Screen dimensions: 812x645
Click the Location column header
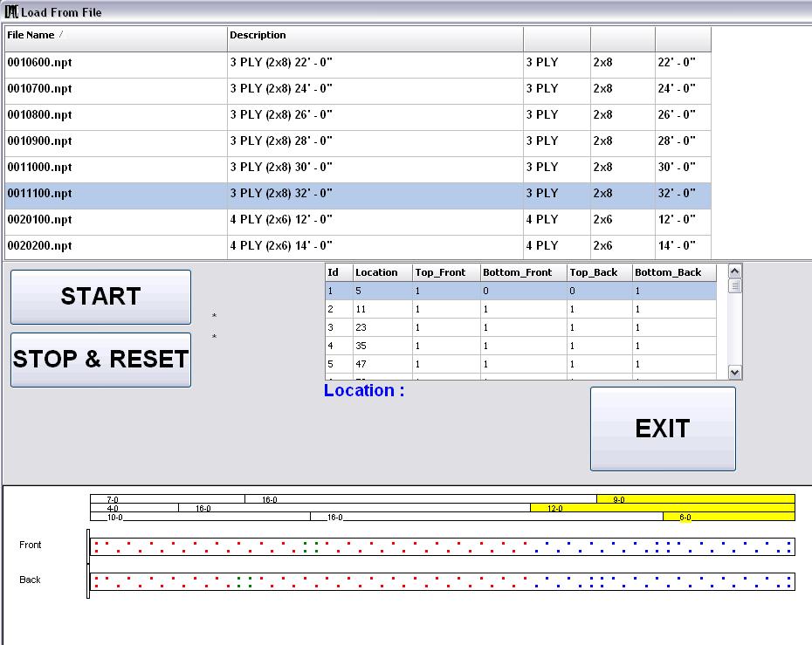382,273
